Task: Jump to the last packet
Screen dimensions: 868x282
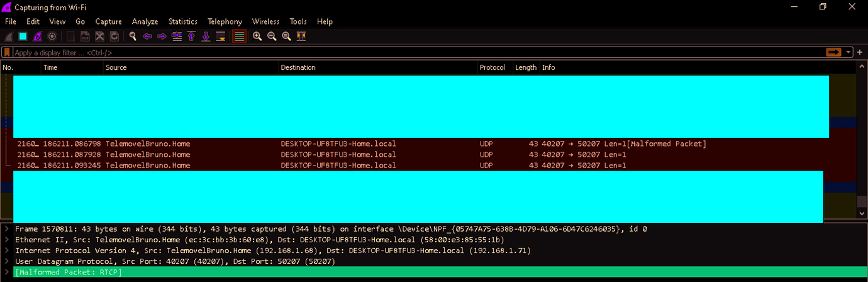Action: tap(206, 37)
